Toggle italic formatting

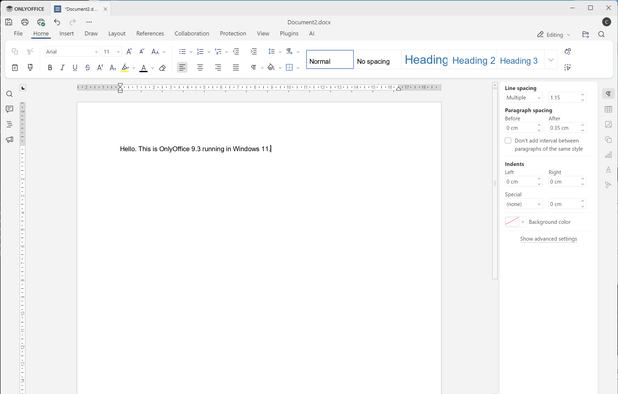tap(62, 68)
